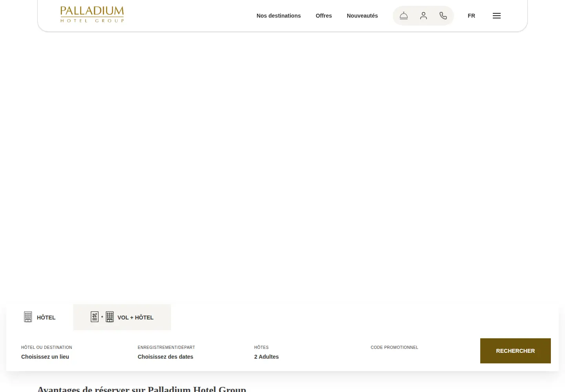The width and height of the screenshot is (565, 392).
Task: Open Choisissez des dates picker
Action: 165,357
